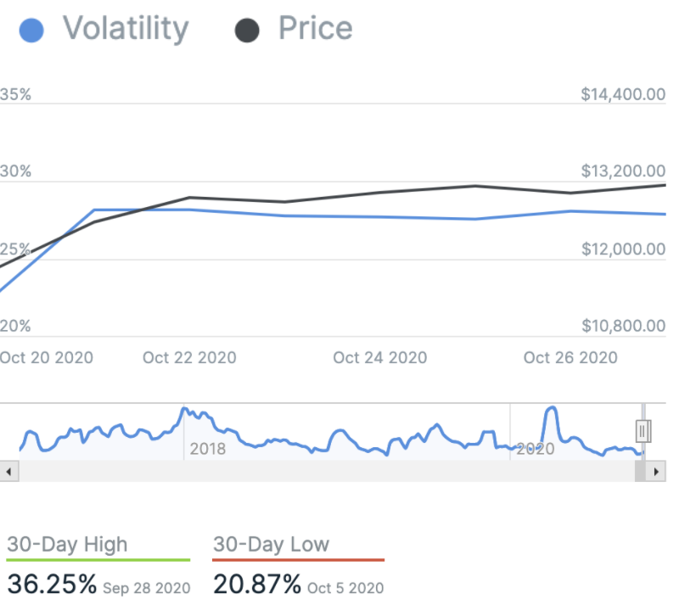Click the Volatility legend label
The width and height of the screenshot is (679, 616).
[x=125, y=29]
